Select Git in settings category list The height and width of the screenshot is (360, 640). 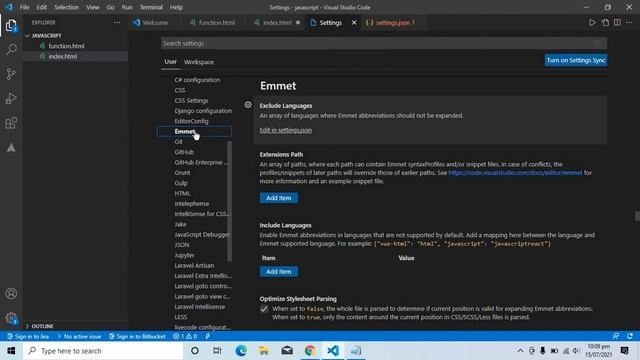coord(178,142)
